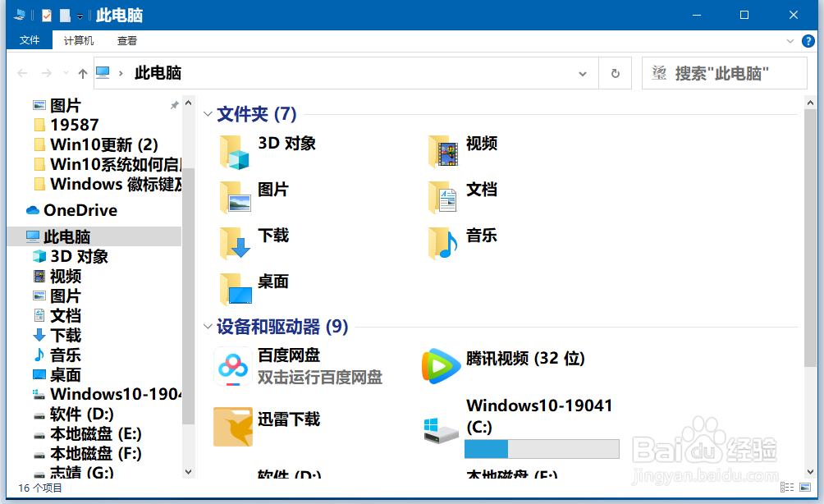This screenshot has height=504, width=824.
Task: Open the 腾讯视频 (32 位) icon
Action: (442, 366)
